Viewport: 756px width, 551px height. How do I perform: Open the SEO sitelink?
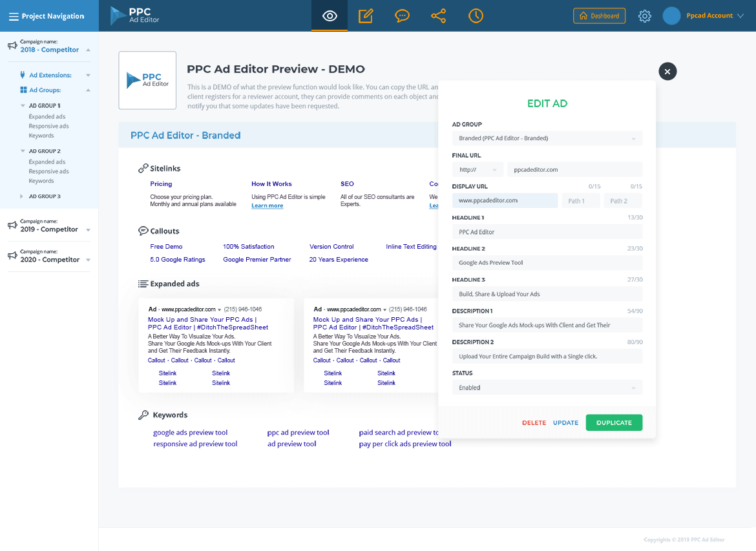pyautogui.click(x=347, y=184)
